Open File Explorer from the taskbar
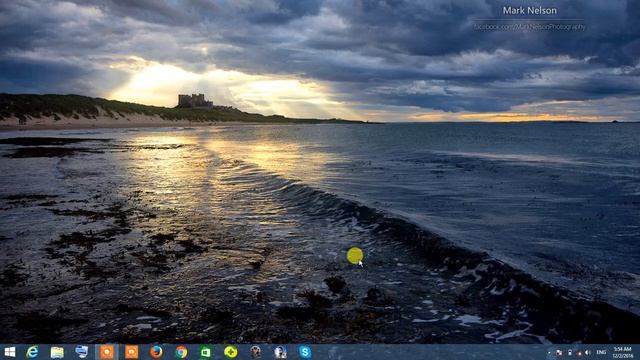 coord(57,352)
